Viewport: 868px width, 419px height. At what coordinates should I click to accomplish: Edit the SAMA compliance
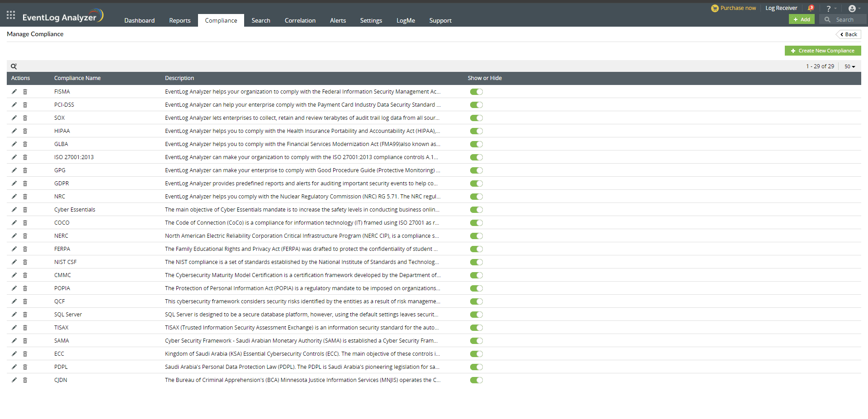(x=14, y=341)
